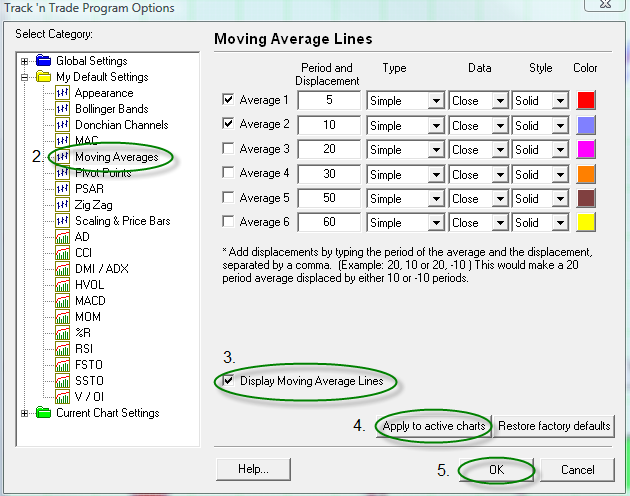630x496 pixels.
Task: Select MACD in the category tree
Action: (x=90, y=301)
